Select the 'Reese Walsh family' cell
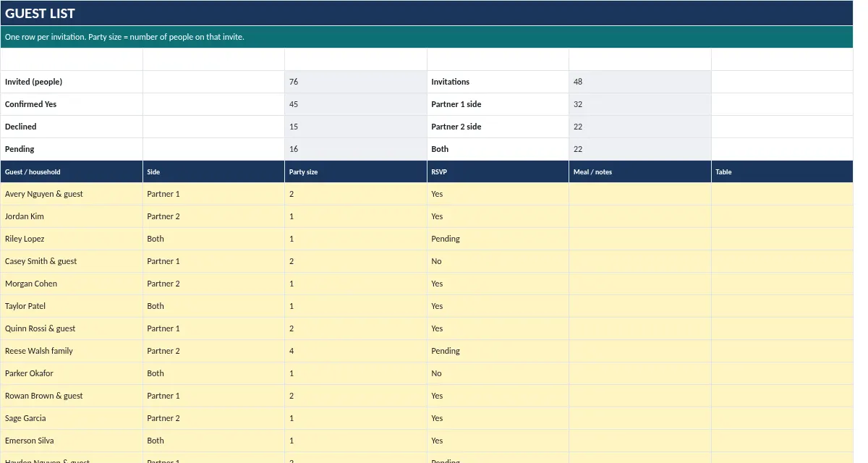Viewport: 868px width, 463px height. pos(72,351)
